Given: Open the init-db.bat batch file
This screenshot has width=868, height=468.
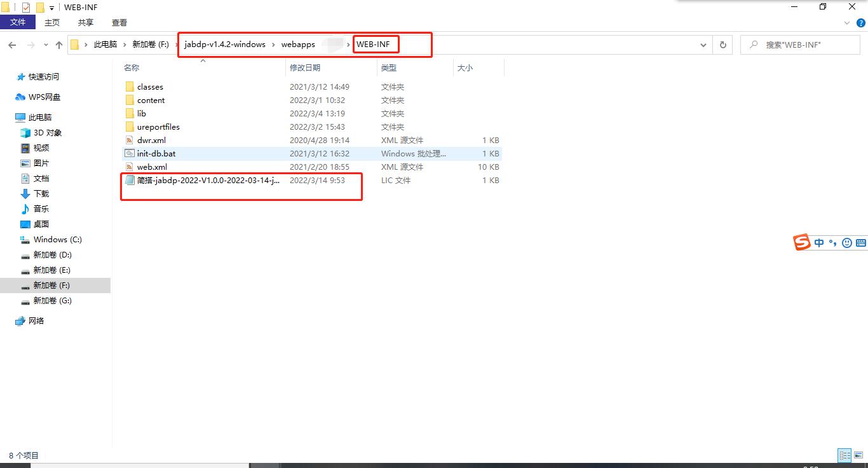Looking at the screenshot, I should tap(156, 154).
